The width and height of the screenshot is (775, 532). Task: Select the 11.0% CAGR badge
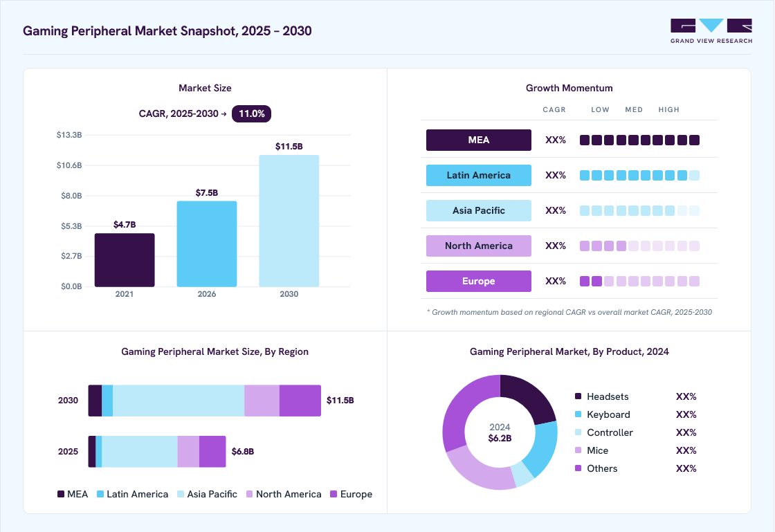(x=251, y=113)
